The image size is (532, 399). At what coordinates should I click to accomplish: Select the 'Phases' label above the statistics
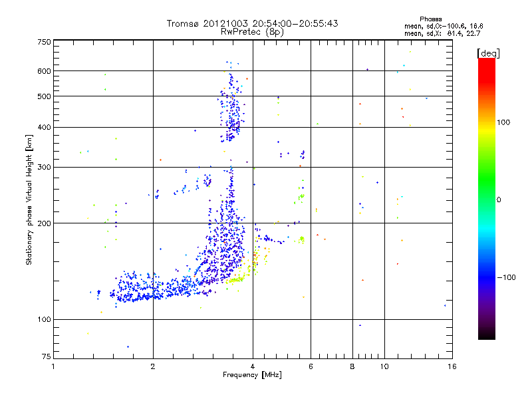(x=430, y=19)
